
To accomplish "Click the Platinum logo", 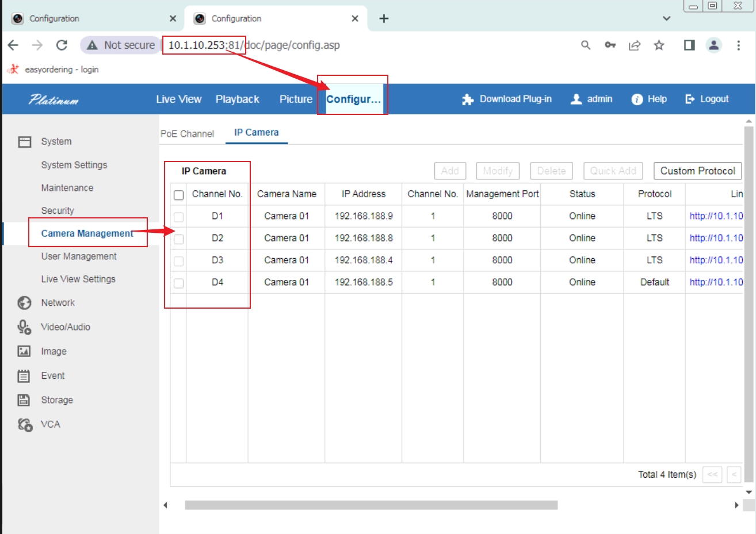I will [x=54, y=99].
